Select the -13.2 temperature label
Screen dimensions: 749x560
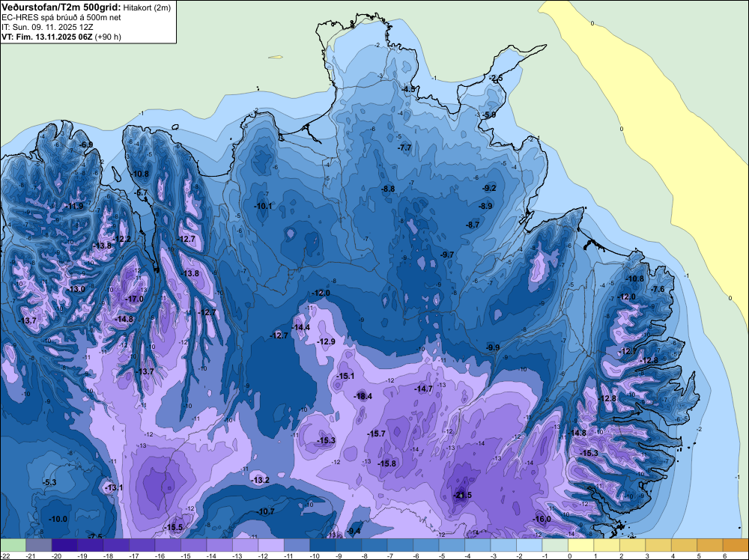(260, 480)
